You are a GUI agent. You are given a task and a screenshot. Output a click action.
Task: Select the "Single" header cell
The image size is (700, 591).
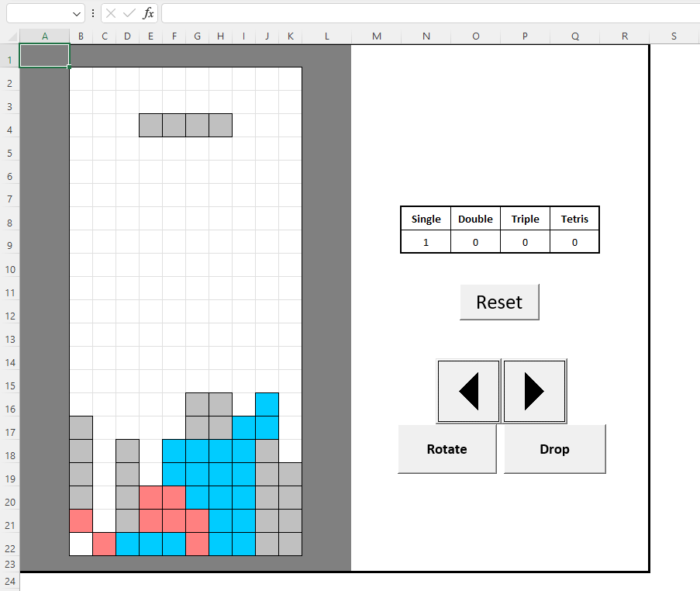tap(426, 219)
